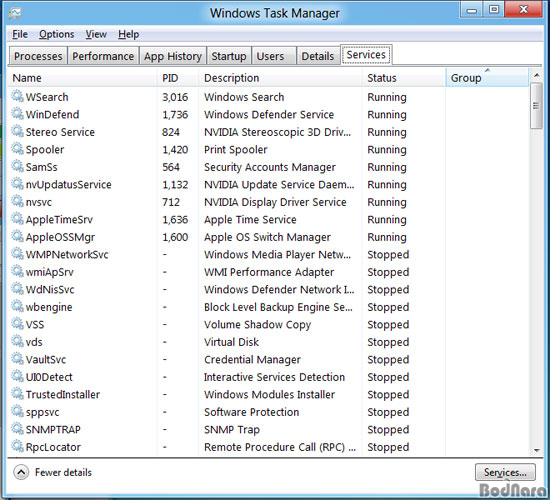
Task: Collapse view with Fewer details arrow
Action: 21,472
